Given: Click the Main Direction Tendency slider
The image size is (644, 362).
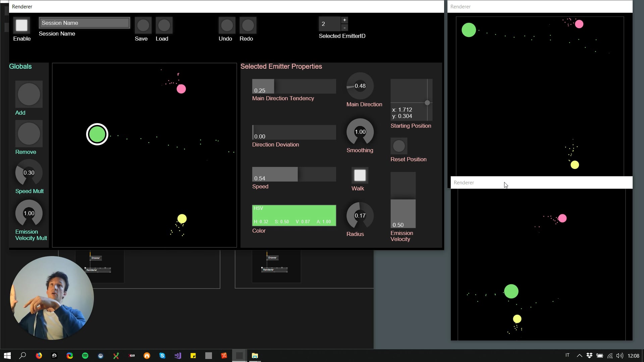Looking at the screenshot, I should tap(294, 86).
